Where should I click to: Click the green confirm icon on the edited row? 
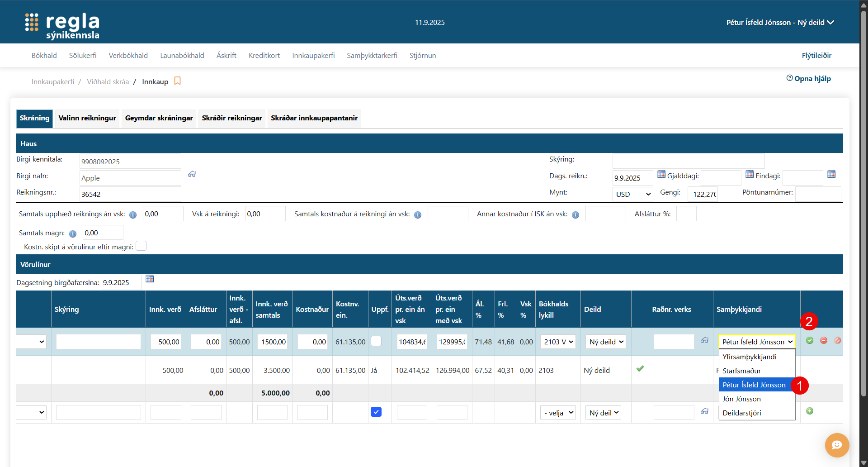coord(810,340)
